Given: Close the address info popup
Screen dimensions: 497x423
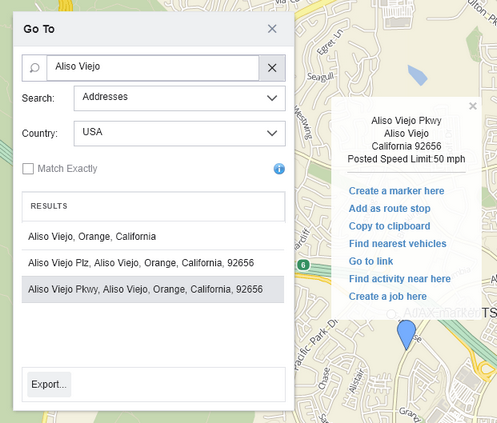Looking at the screenshot, I should click(473, 106).
